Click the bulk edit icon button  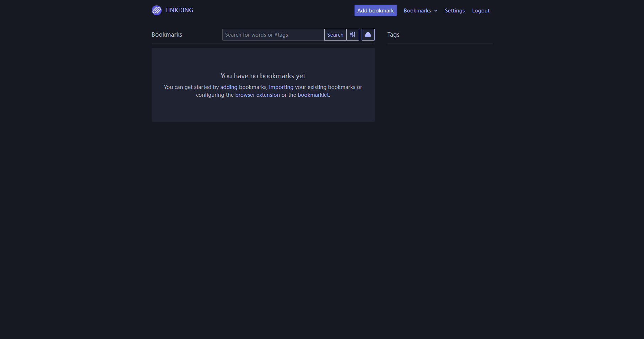pyautogui.click(x=368, y=35)
